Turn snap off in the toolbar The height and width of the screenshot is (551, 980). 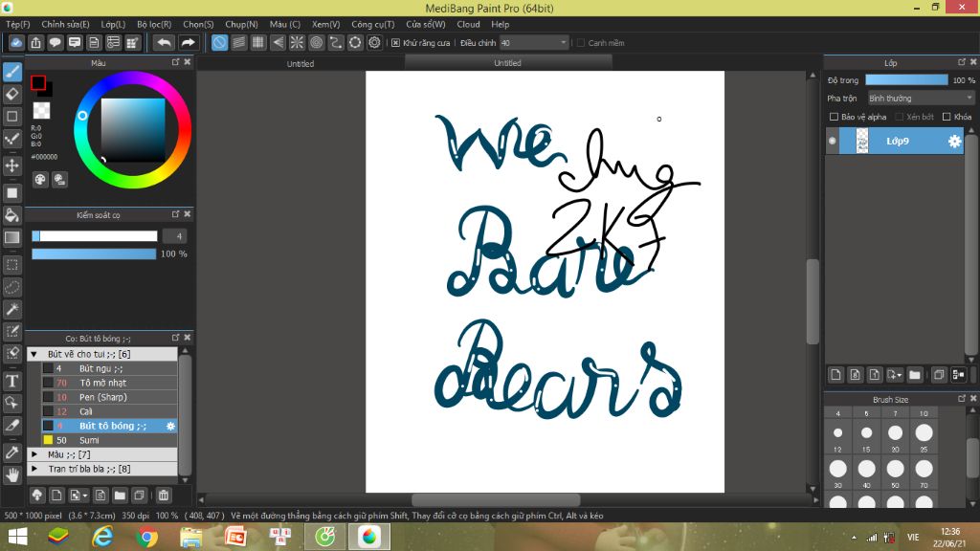[219, 42]
